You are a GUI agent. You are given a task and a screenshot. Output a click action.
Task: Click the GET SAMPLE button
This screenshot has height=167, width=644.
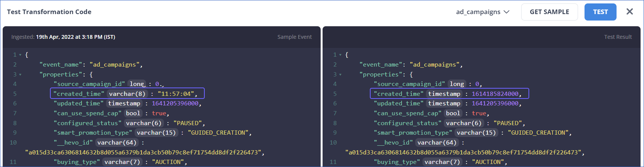coord(549,12)
